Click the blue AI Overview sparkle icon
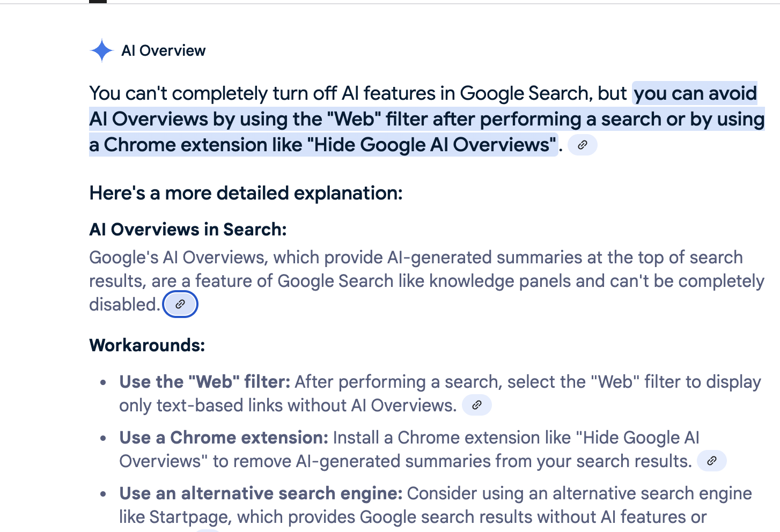The width and height of the screenshot is (780, 532). 101,50
